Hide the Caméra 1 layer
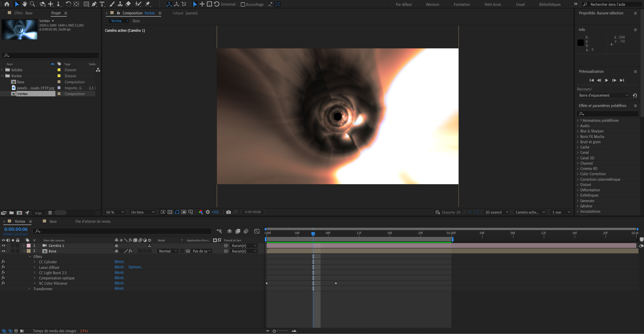644x334 pixels. (x=4, y=246)
